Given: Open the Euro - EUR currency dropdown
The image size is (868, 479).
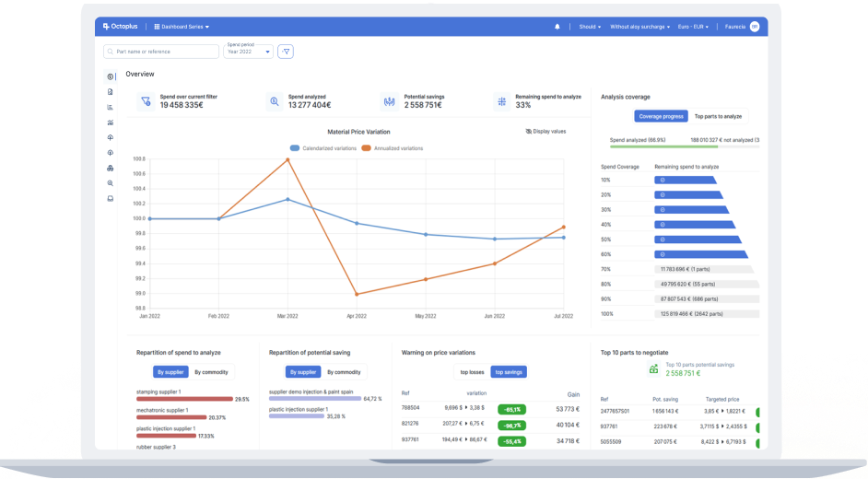Looking at the screenshot, I should 693,27.
